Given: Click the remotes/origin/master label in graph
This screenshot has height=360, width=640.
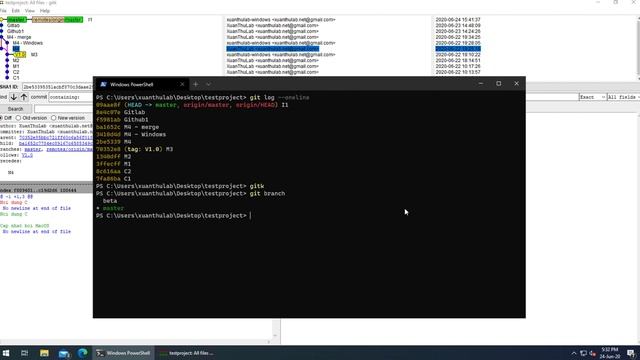Looking at the screenshot, I should (x=57, y=20).
